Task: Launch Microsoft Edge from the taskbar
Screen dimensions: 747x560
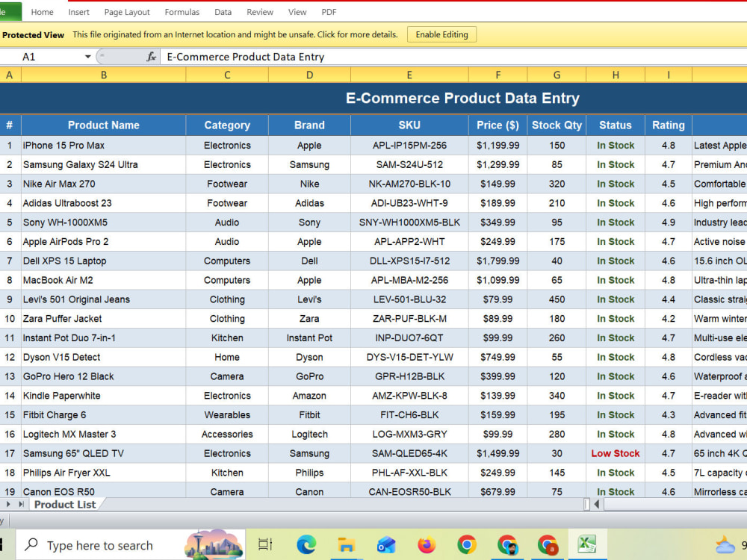Action: [306, 544]
